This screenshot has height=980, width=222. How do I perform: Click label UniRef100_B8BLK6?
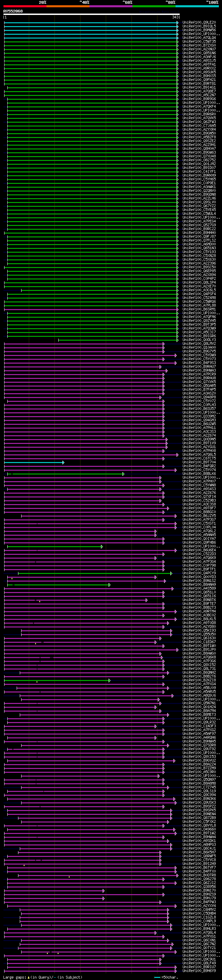point(199,473)
